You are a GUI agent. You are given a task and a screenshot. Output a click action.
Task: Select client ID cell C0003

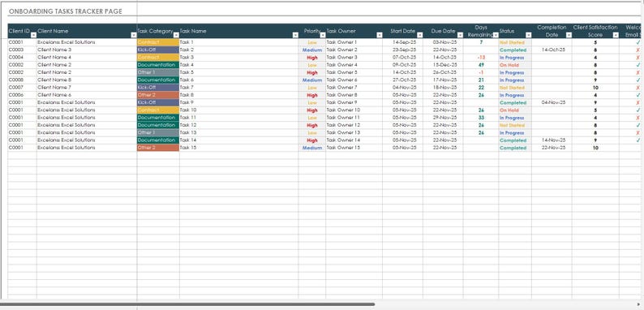point(22,50)
